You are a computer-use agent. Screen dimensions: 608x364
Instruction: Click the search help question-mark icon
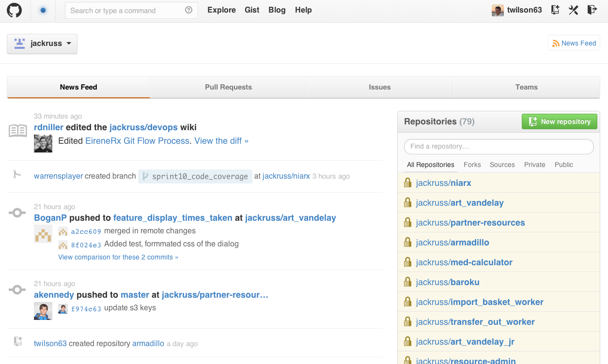(189, 10)
